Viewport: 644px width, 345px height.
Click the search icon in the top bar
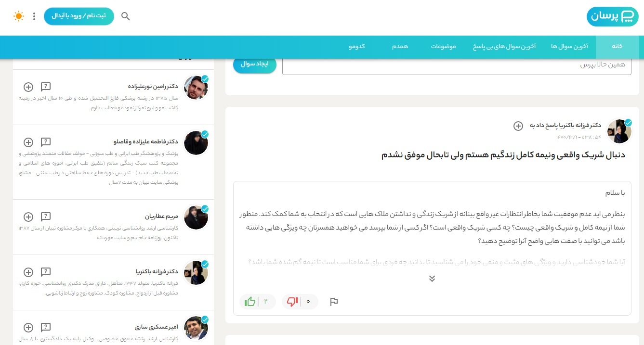[x=125, y=16]
